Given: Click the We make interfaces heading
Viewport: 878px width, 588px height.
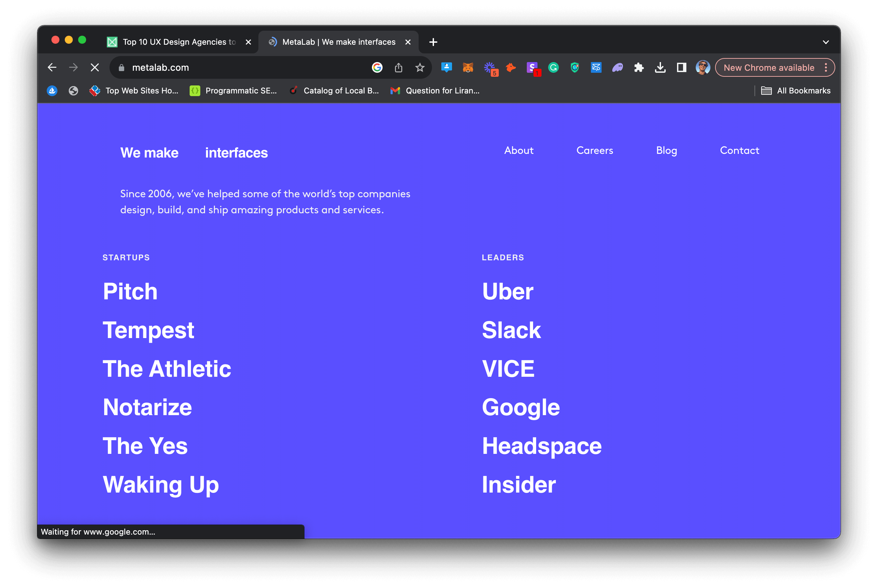Looking at the screenshot, I should point(194,153).
